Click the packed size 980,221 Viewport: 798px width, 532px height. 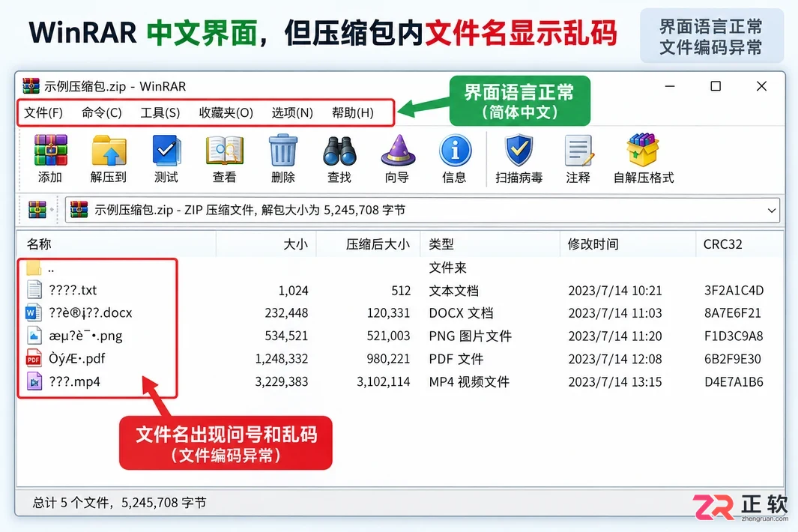(388, 359)
